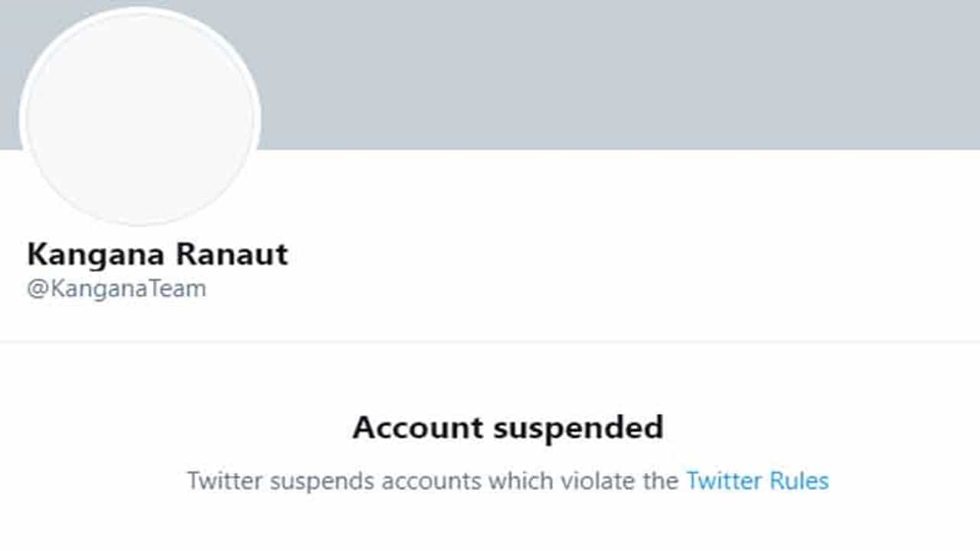Click the empty white area beside the display name

click(612, 254)
